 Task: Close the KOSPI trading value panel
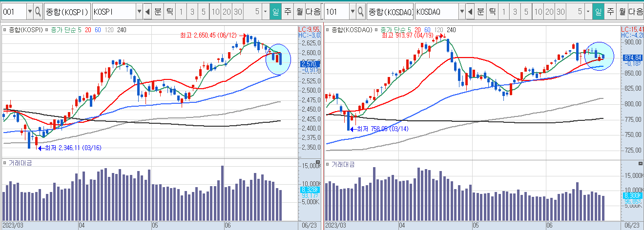(x=318, y=162)
